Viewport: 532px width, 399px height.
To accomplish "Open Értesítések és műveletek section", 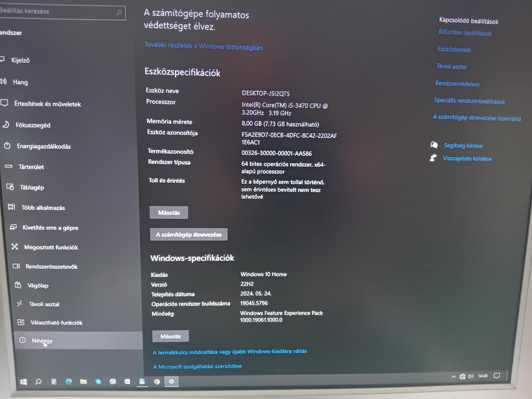I will [x=47, y=104].
